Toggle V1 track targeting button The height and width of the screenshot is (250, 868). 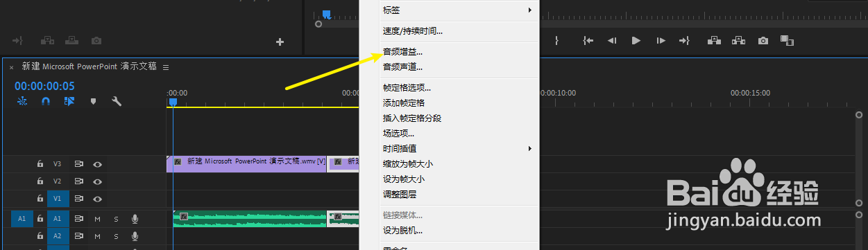58,199
